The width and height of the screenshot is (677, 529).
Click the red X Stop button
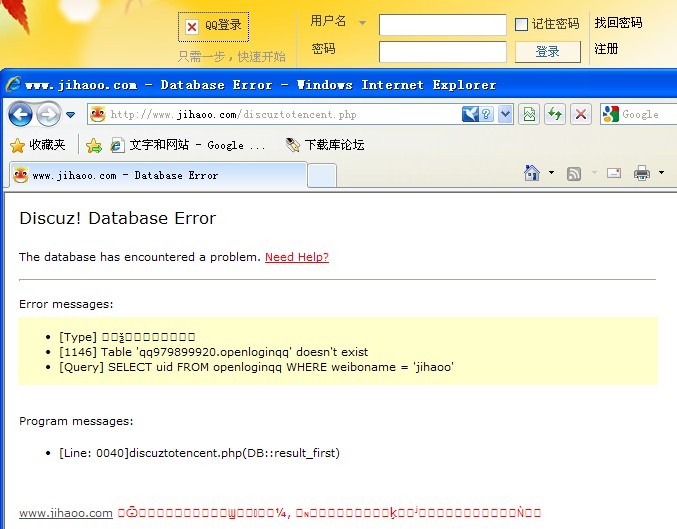[581, 114]
